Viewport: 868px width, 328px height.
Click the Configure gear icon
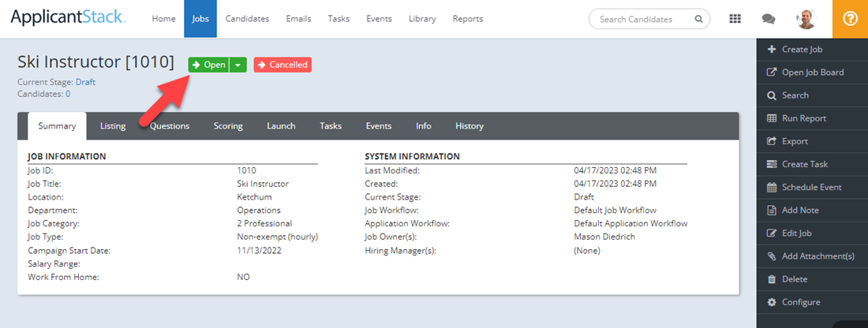pos(772,302)
